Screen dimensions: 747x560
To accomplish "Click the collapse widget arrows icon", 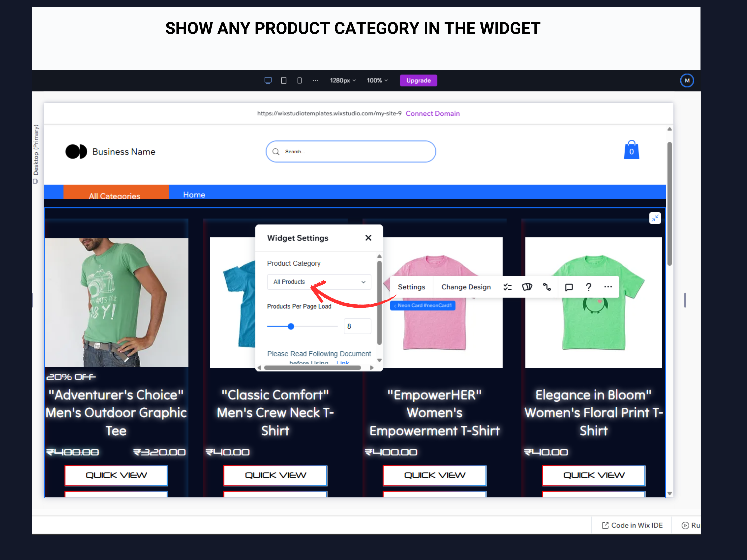I will [x=655, y=218].
